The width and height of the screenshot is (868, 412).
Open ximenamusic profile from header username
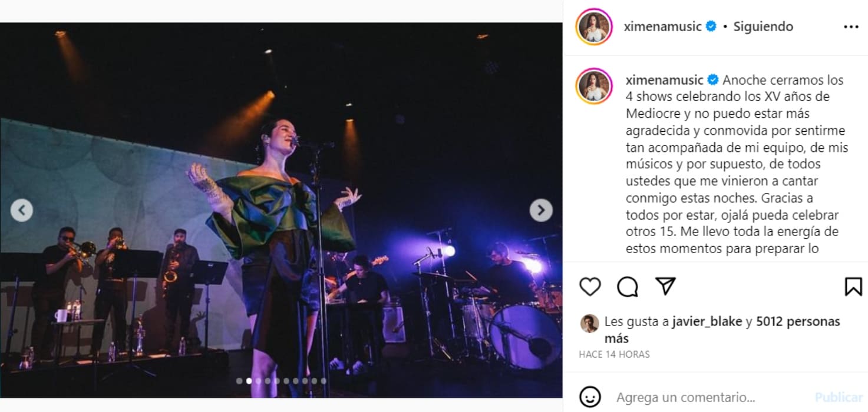(662, 26)
